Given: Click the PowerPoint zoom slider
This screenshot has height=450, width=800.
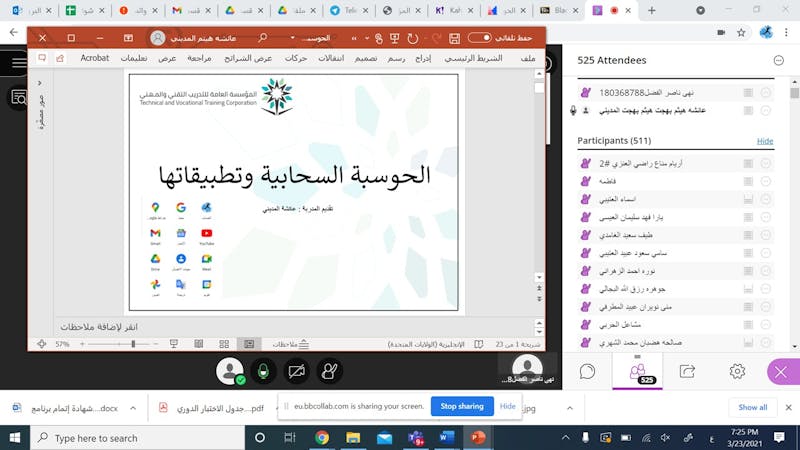Looking at the screenshot, I should tap(133, 344).
